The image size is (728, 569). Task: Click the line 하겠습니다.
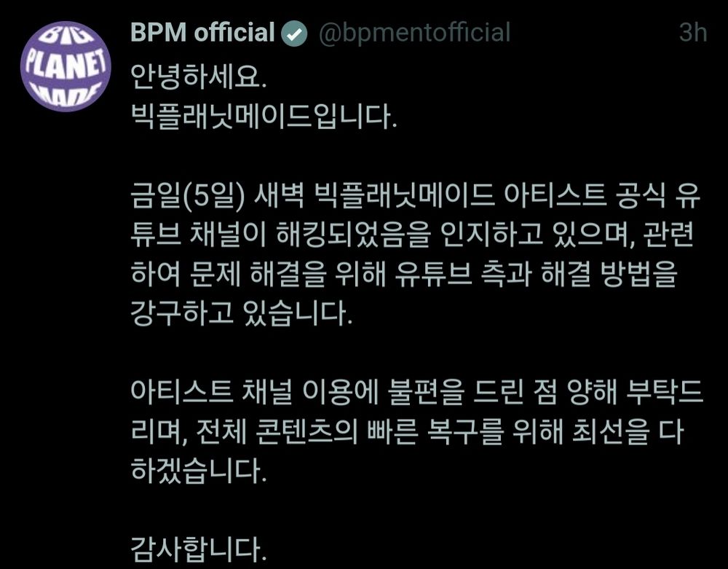point(199,471)
